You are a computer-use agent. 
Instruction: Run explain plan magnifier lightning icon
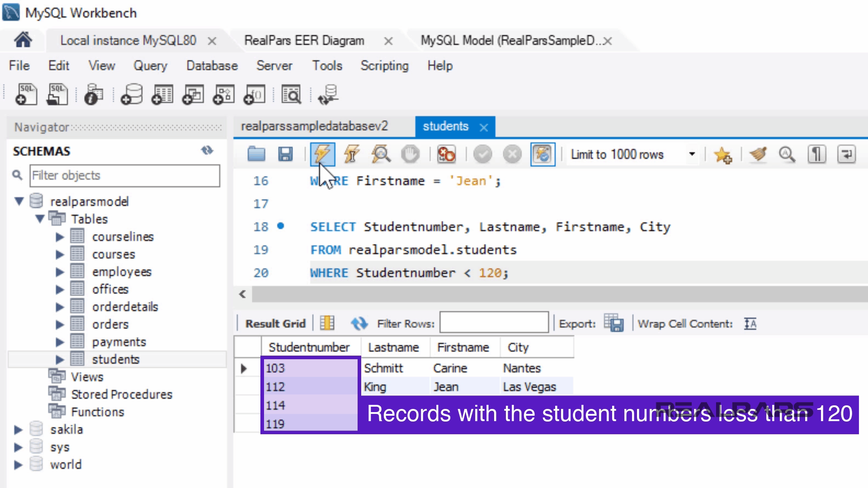[x=381, y=155]
